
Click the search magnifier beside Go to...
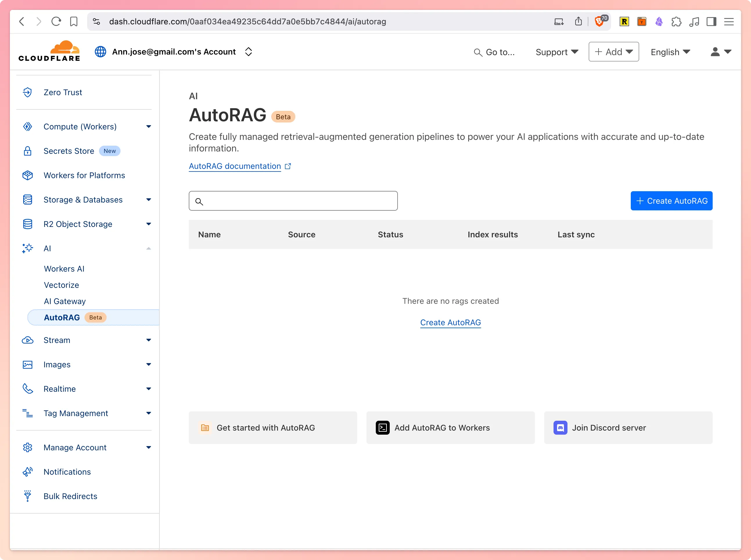click(478, 52)
